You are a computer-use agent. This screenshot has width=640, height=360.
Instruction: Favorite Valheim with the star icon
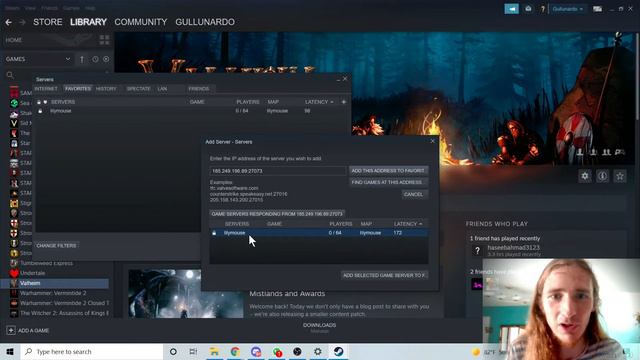[620, 176]
